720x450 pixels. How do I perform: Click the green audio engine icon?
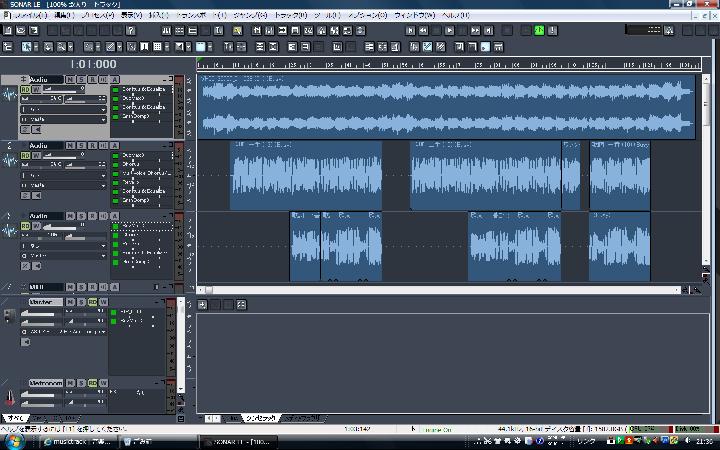(540, 31)
